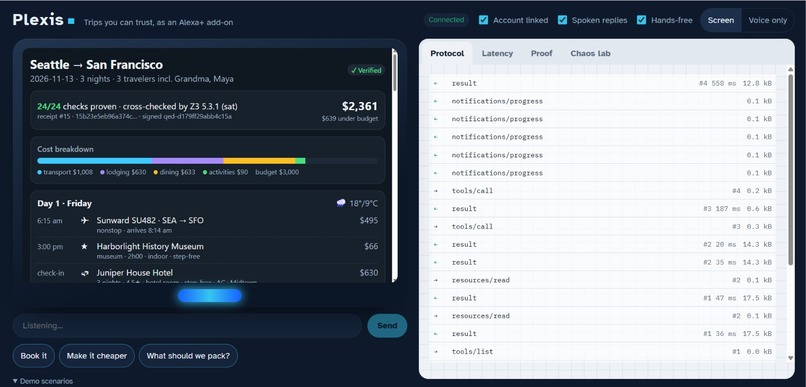The width and height of the screenshot is (806, 387).
Task: Click the $639 under budget text
Action: [350, 119]
